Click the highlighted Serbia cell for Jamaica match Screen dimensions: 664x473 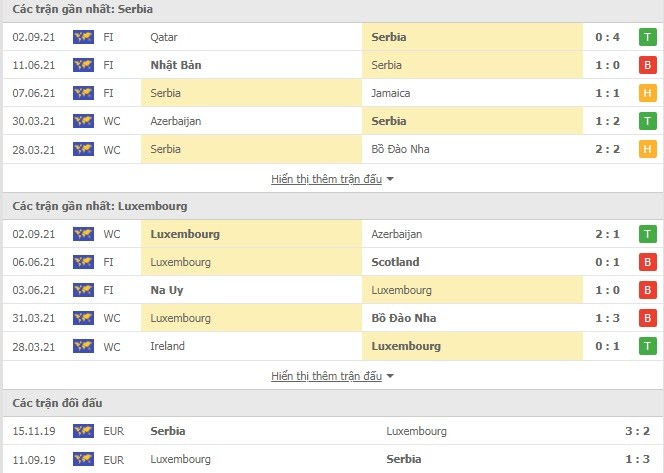[252, 93]
